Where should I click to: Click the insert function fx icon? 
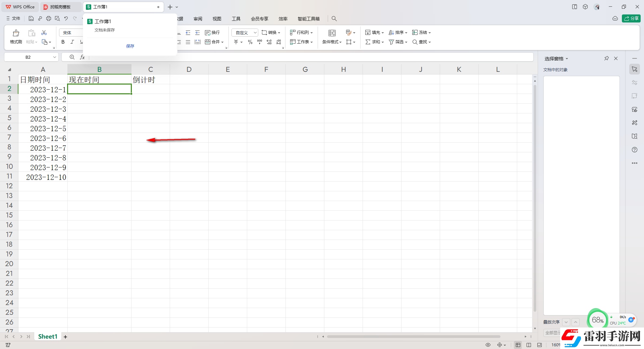[82, 57]
